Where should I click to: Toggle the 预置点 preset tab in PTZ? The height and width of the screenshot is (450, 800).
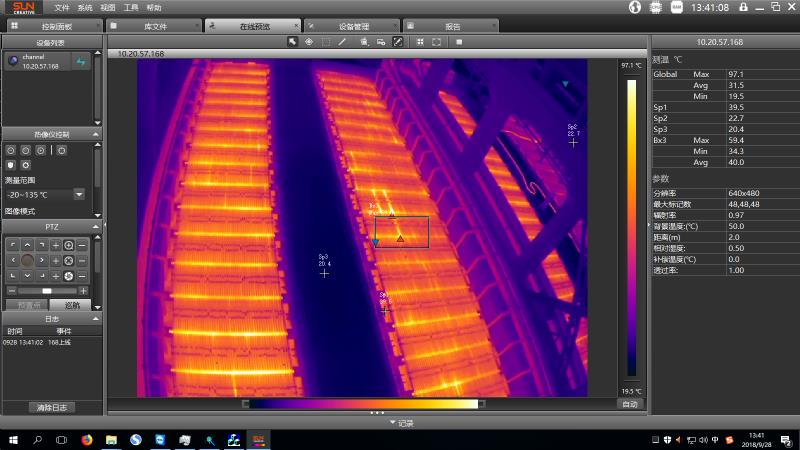point(28,305)
